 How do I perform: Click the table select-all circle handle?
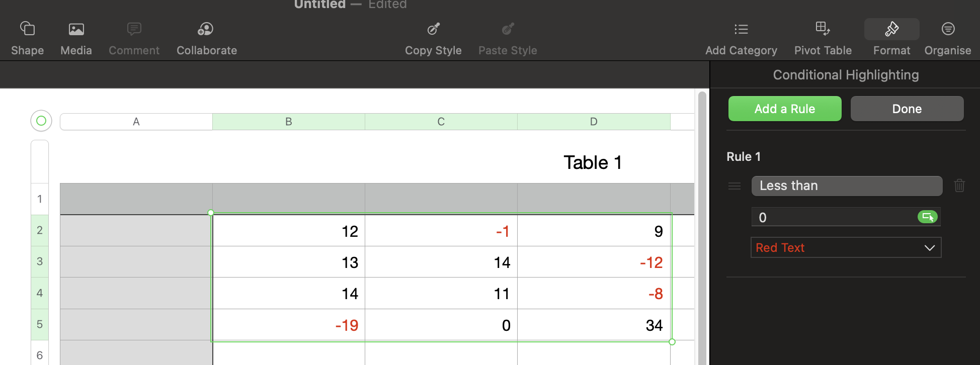pyautogui.click(x=41, y=121)
